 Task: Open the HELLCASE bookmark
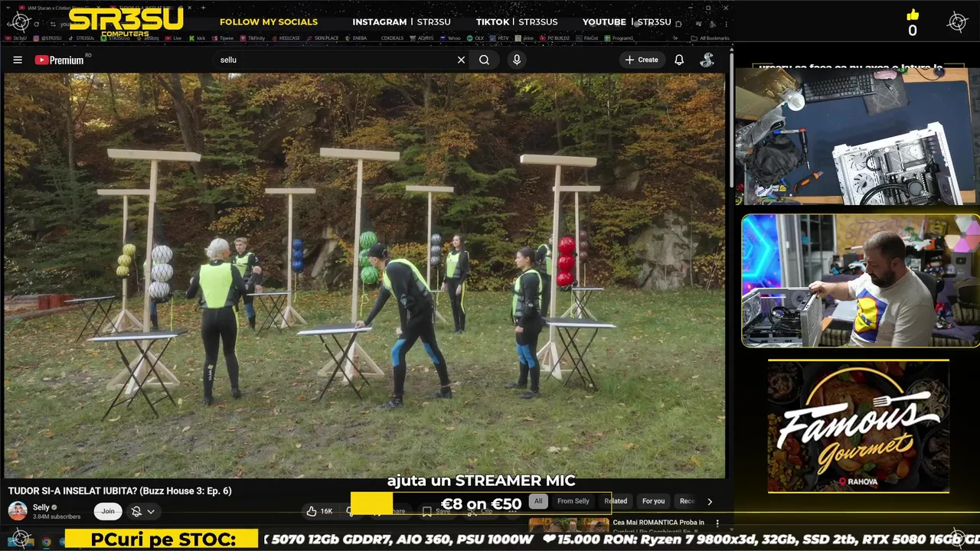(286, 38)
